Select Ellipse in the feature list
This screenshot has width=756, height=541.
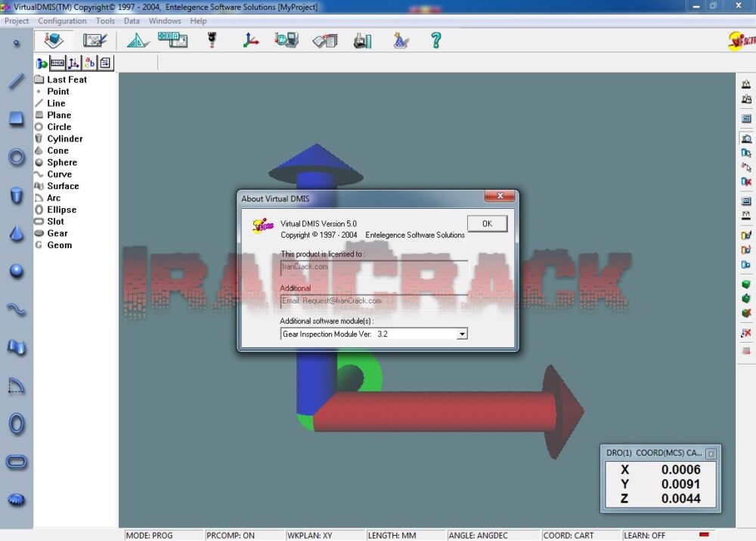[x=61, y=210]
